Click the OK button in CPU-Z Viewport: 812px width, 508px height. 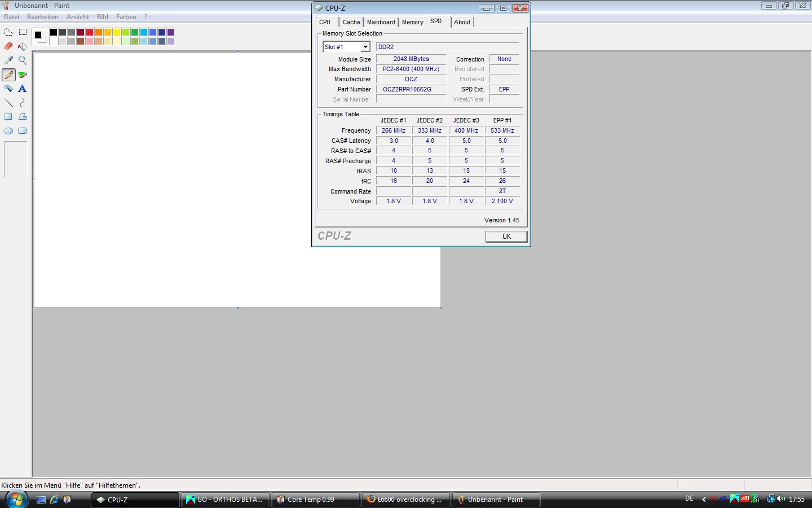[506, 237]
